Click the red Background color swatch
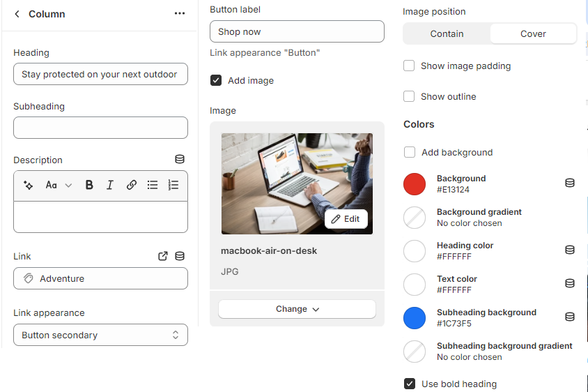Screen dimensions: 588x392 coord(415,184)
